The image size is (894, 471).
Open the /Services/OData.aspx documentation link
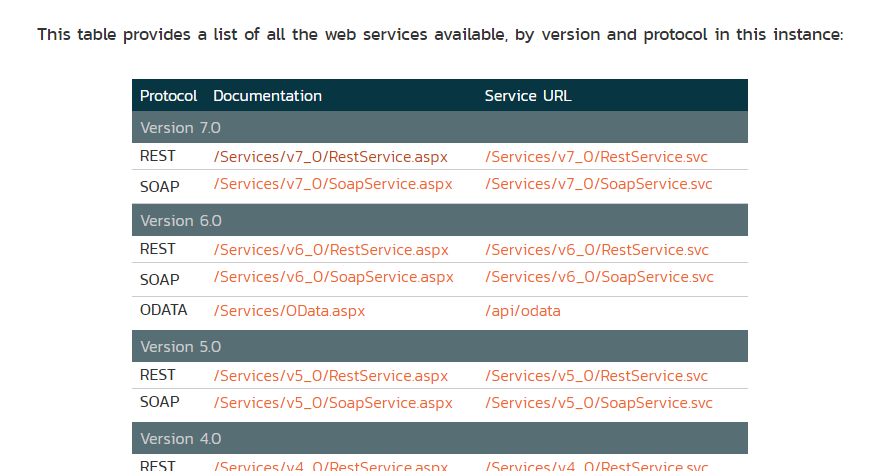tap(289, 311)
